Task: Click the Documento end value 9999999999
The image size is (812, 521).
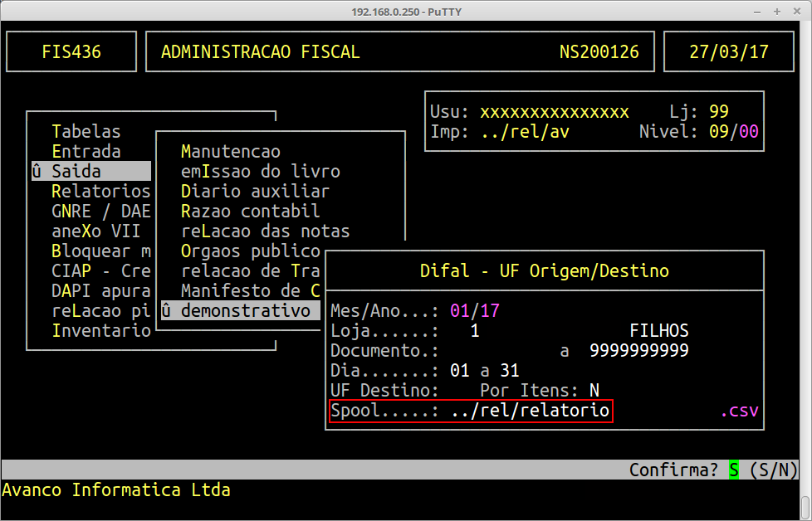Action: (x=639, y=351)
